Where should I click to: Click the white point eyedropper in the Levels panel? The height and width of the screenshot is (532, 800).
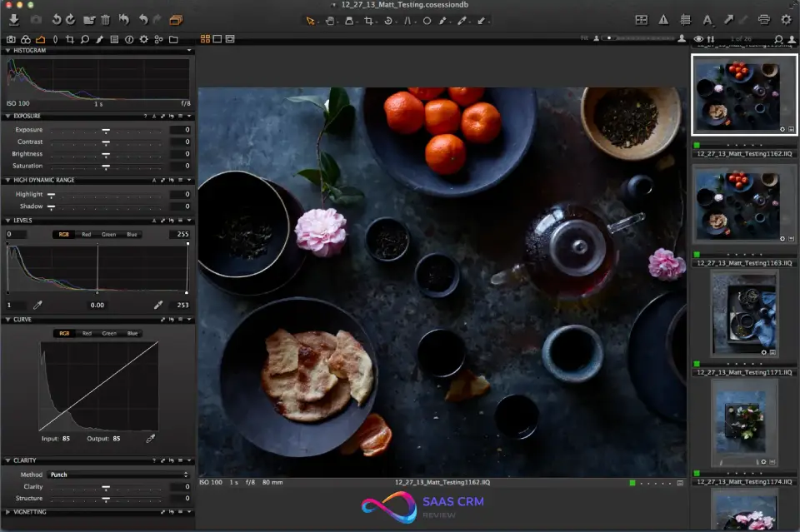(159, 306)
